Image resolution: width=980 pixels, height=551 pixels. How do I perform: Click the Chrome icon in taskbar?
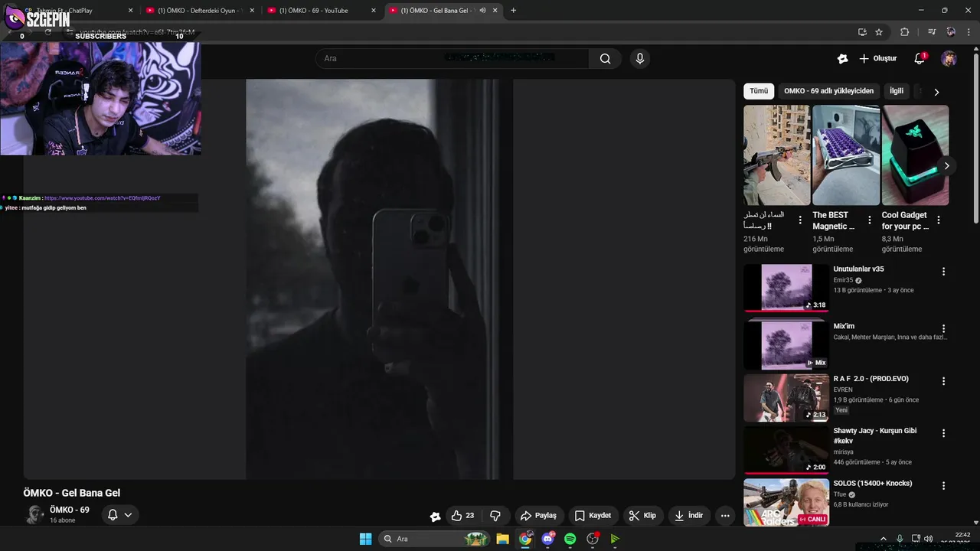[524, 539]
